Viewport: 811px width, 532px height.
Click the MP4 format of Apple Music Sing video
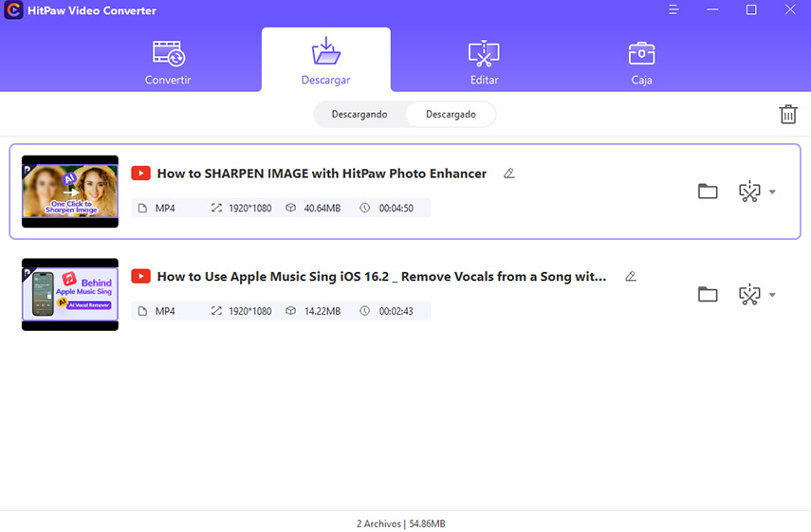[165, 311]
